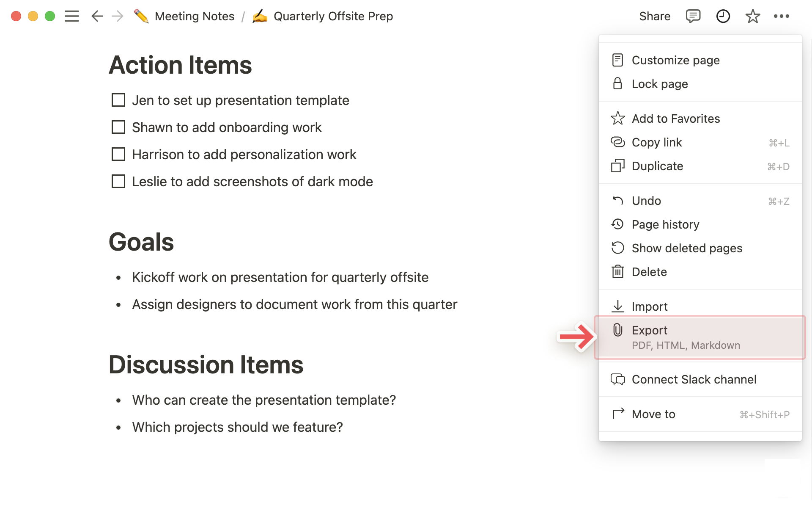Click the Move to option
This screenshot has height=508, width=812.
(x=653, y=414)
